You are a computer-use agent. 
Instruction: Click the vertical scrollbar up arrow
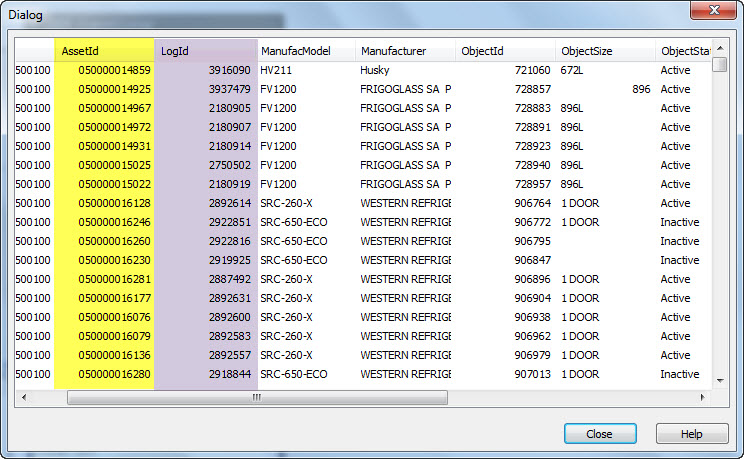pyautogui.click(x=720, y=48)
